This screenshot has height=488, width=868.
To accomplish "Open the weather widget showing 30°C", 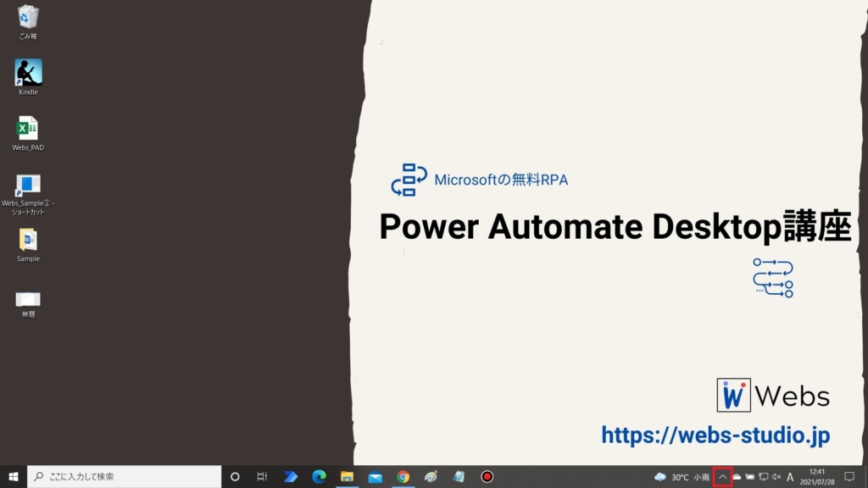I will [x=682, y=477].
